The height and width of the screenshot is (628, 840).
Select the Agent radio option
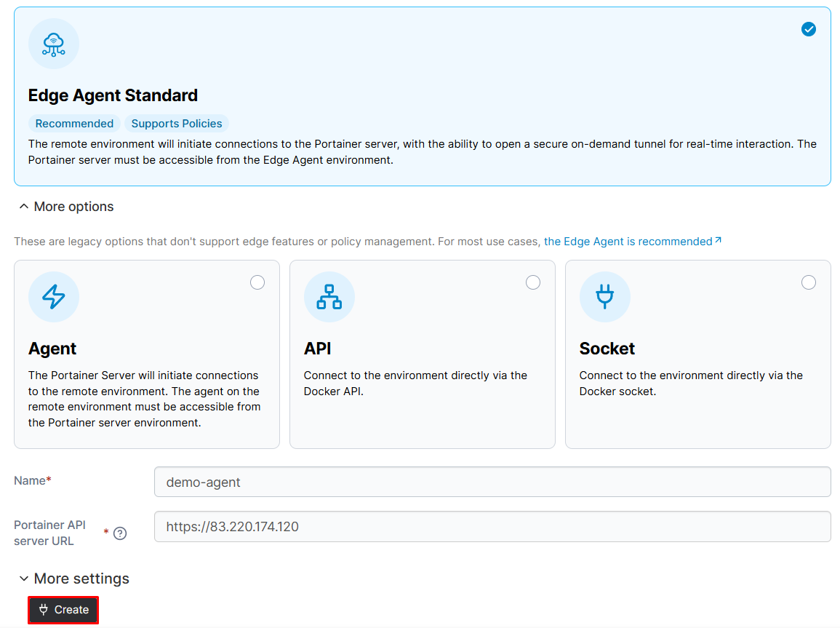pyautogui.click(x=257, y=282)
